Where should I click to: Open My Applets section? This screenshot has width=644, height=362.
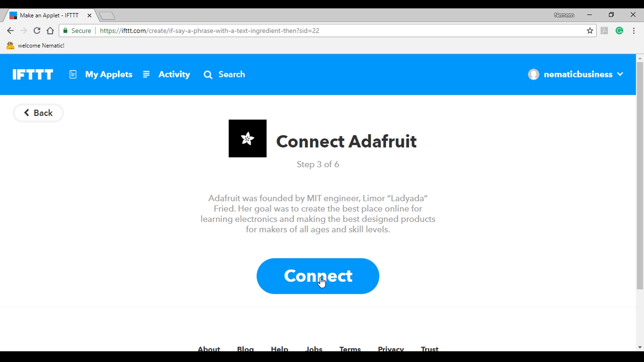click(x=109, y=74)
